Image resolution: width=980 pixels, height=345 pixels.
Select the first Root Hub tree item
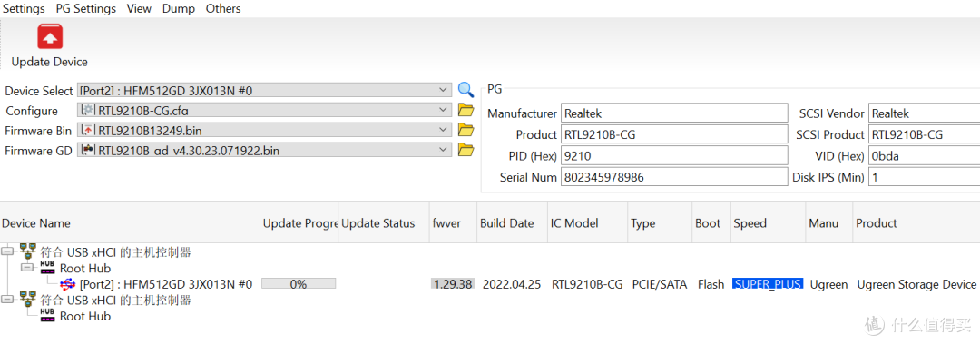pyautogui.click(x=85, y=268)
